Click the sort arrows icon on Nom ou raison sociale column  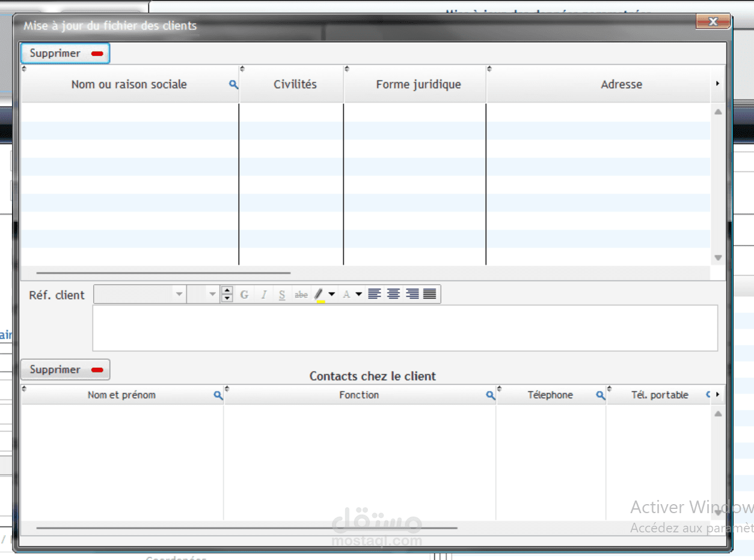click(x=24, y=69)
